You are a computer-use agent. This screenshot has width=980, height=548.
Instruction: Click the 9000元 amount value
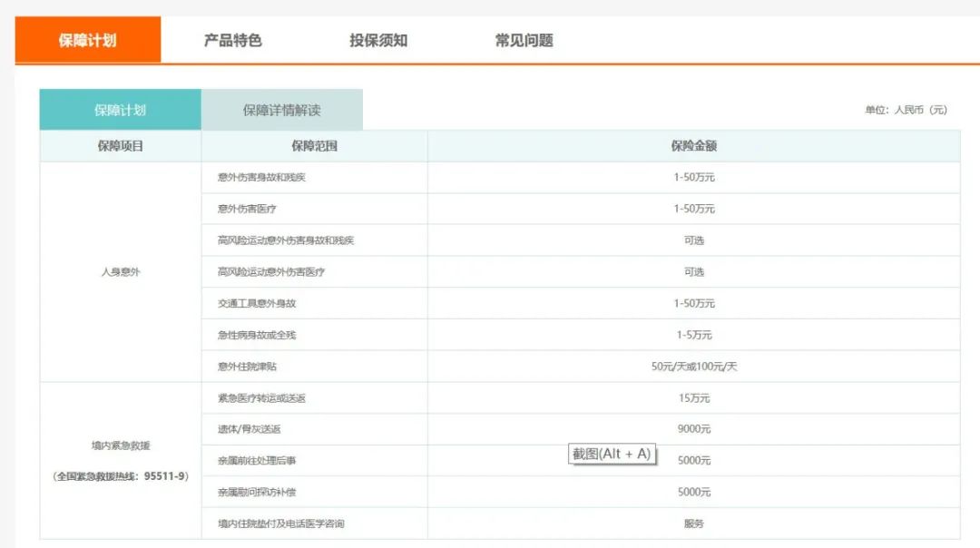(694, 429)
